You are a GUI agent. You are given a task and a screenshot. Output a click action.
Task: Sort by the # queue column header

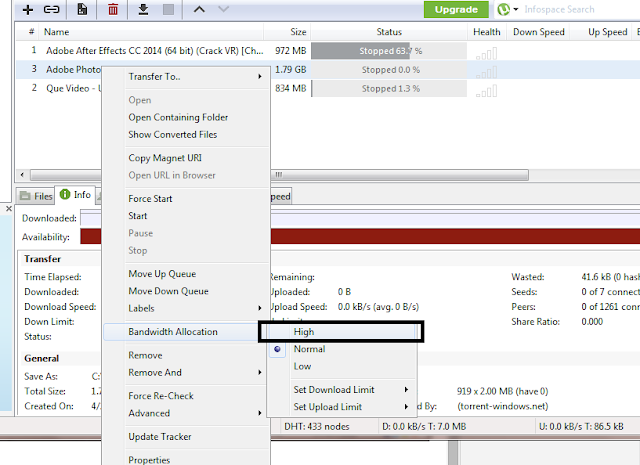[x=28, y=32]
